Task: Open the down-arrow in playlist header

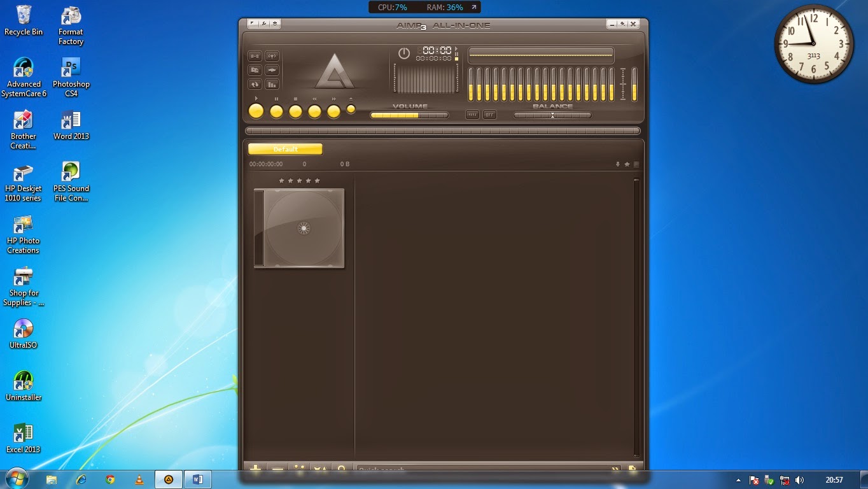Action: coord(617,164)
